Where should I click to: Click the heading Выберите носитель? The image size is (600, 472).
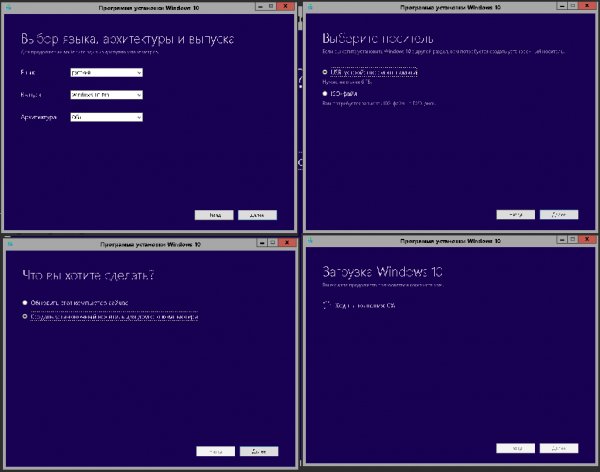point(378,38)
